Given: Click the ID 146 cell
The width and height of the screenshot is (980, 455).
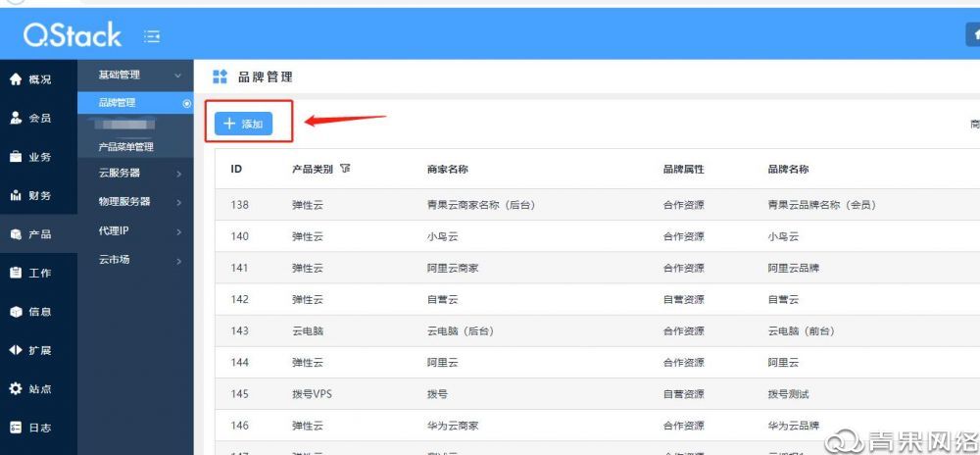Looking at the screenshot, I should click(239, 426).
